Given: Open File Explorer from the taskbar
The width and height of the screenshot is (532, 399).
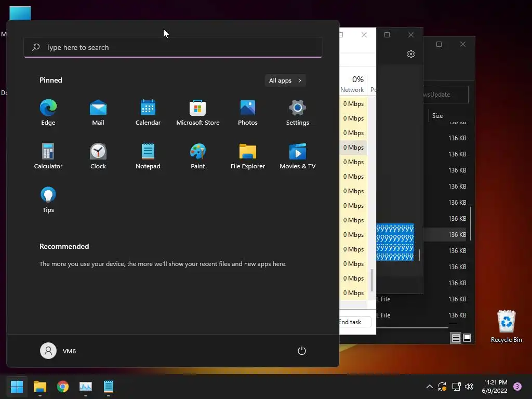Looking at the screenshot, I should (39, 387).
